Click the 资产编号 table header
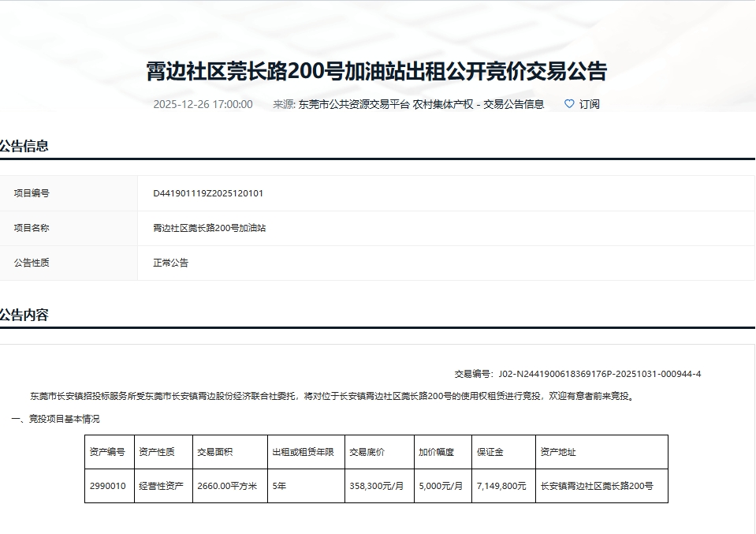Screen dimensions: 756x534 point(107,453)
